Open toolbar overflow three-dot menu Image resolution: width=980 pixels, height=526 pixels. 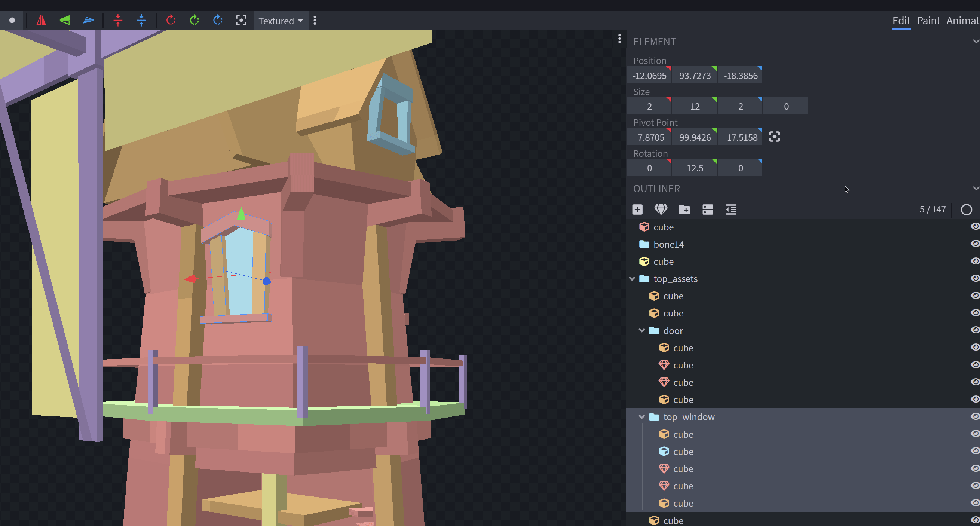point(315,21)
